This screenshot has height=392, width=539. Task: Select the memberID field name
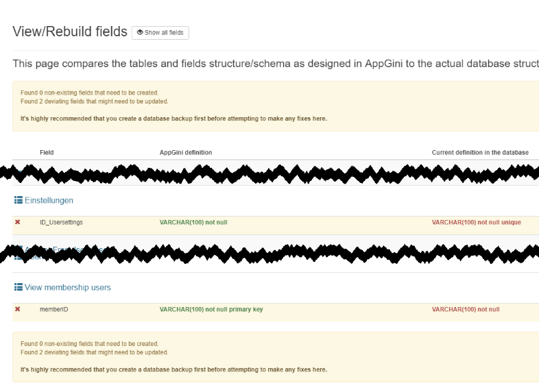[53, 309]
